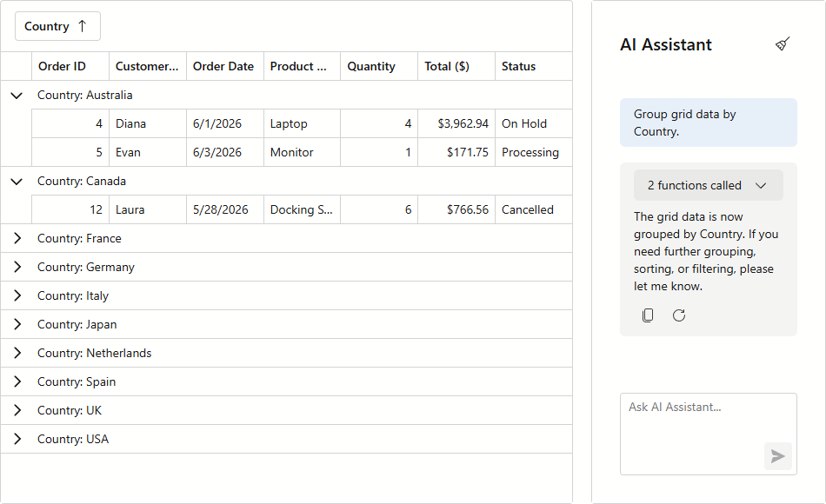Screen dimensions: 826x504
Task: Click the $766.56 total cell
Action: [x=456, y=209]
